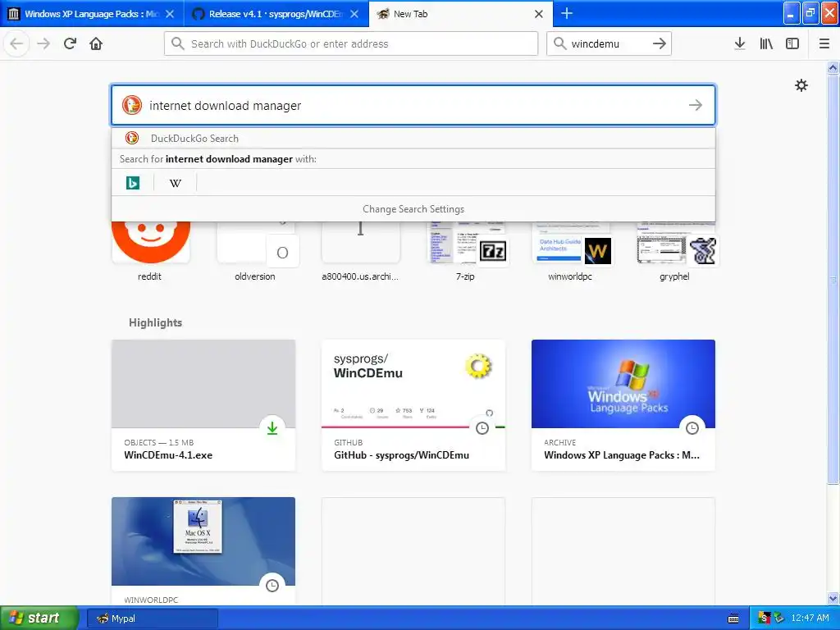Click magnifier icon in wincdemu search bar
840x630 pixels.
pyautogui.click(x=559, y=43)
